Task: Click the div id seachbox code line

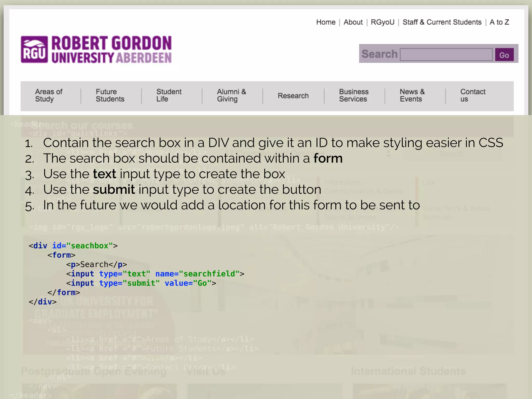Action: tap(73, 246)
